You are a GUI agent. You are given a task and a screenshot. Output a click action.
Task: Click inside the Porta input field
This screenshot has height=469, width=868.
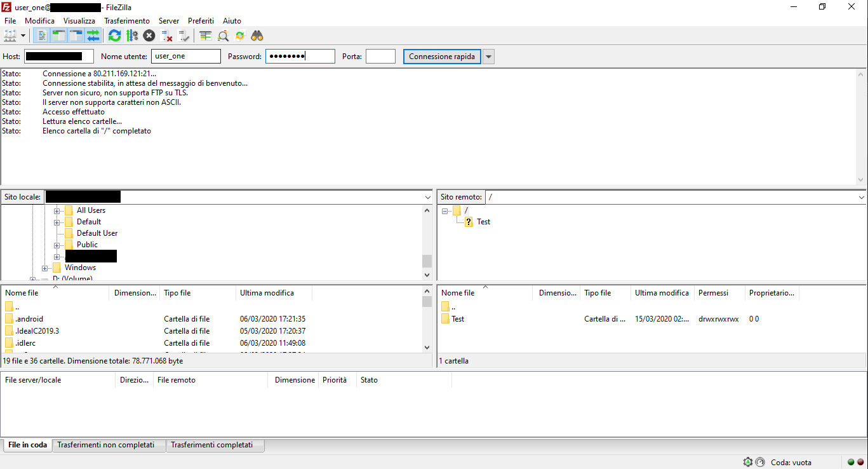coord(380,56)
